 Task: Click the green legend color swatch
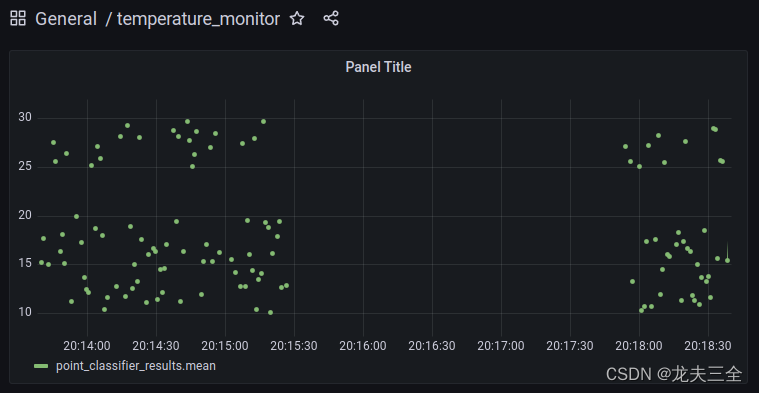coord(41,366)
